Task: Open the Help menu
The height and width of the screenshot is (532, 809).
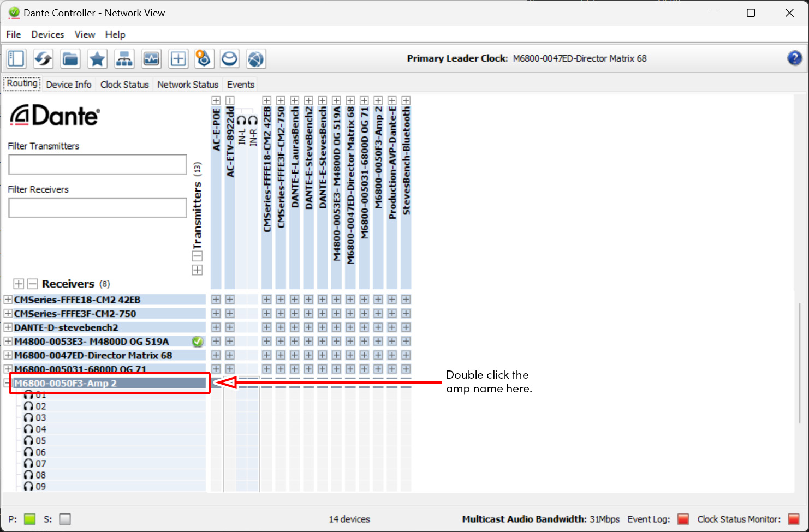Action: tap(115, 34)
